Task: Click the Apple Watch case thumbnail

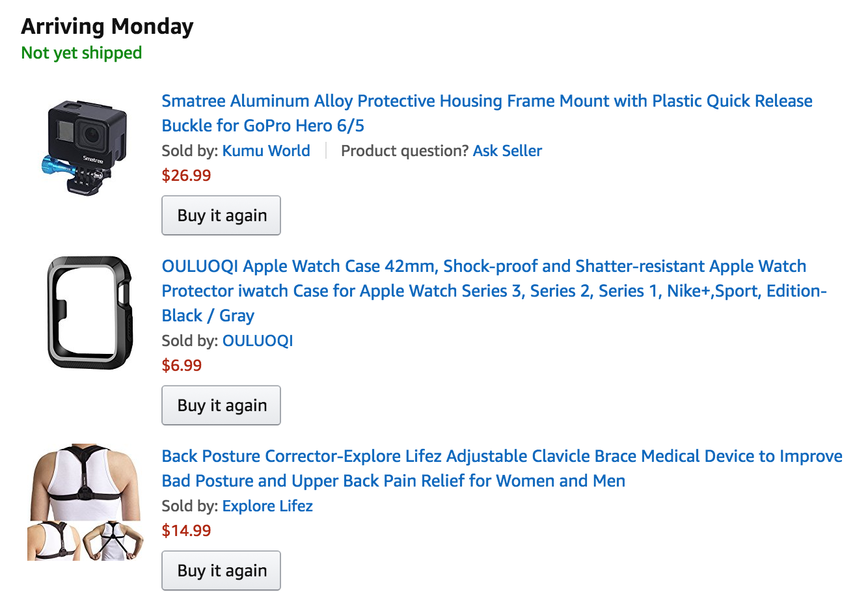Action: [89, 312]
